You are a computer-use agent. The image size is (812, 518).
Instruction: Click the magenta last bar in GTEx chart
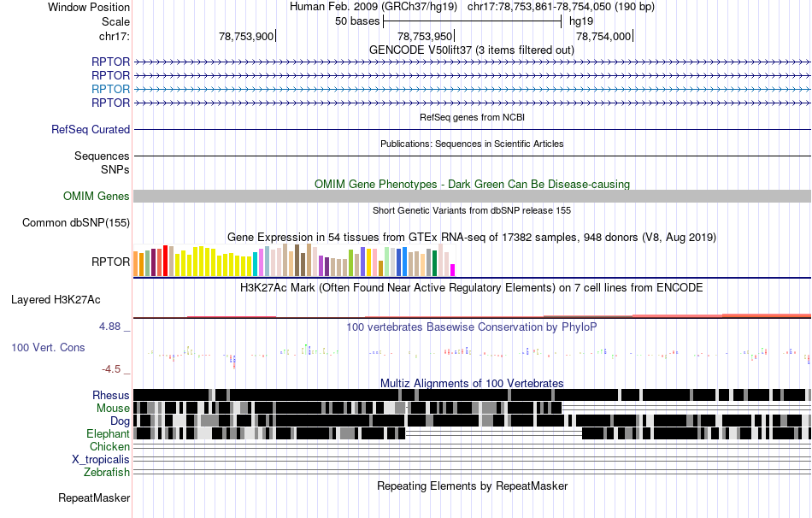452,270
